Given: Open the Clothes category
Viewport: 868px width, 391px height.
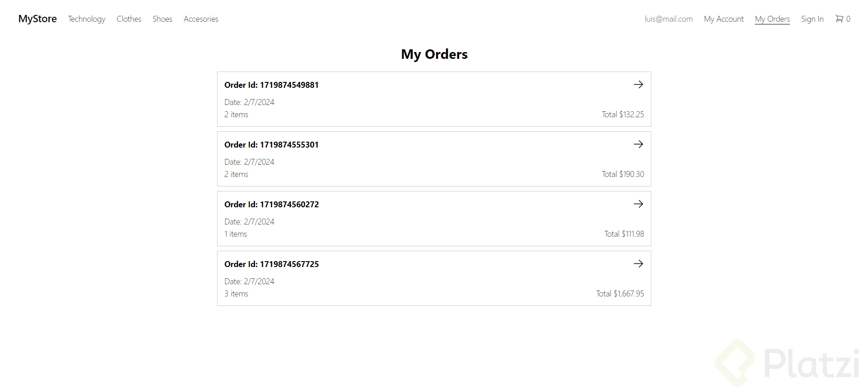Looking at the screenshot, I should (x=129, y=19).
